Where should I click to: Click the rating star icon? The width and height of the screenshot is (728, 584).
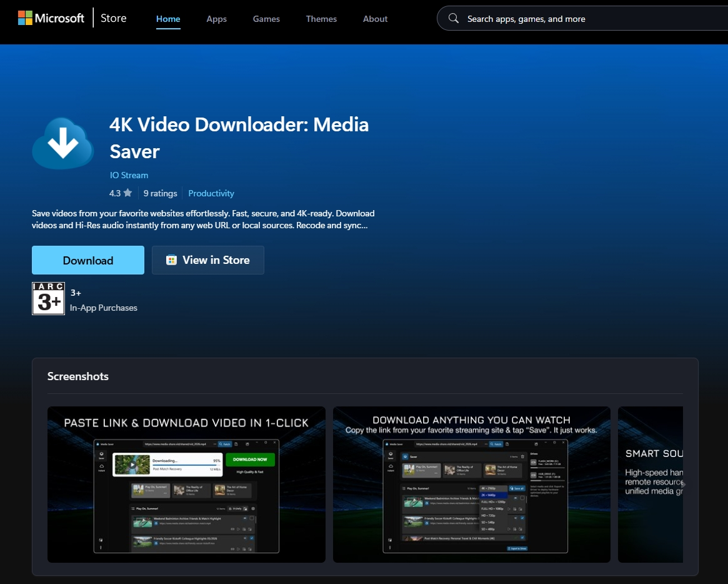click(127, 193)
